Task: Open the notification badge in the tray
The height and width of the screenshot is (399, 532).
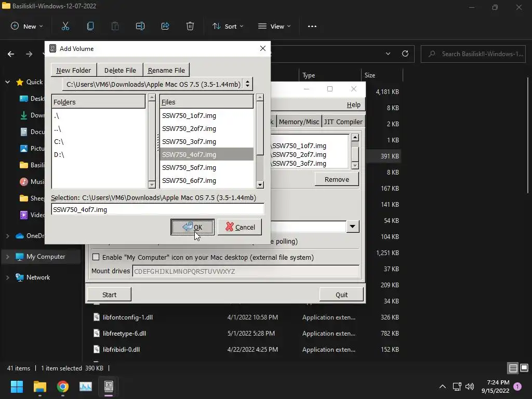Action: click(x=517, y=386)
